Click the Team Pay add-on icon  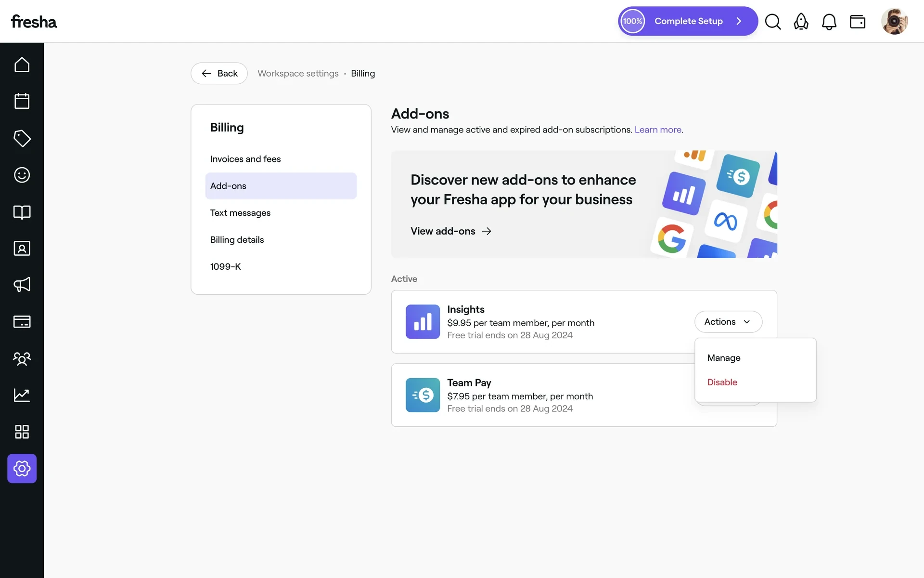pyautogui.click(x=423, y=395)
